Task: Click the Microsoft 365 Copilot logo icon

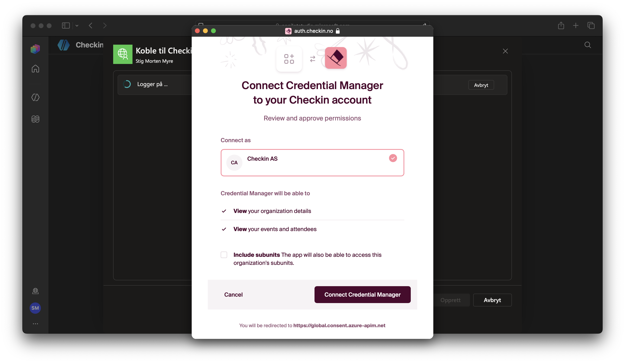Action: click(x=35, y=49)
